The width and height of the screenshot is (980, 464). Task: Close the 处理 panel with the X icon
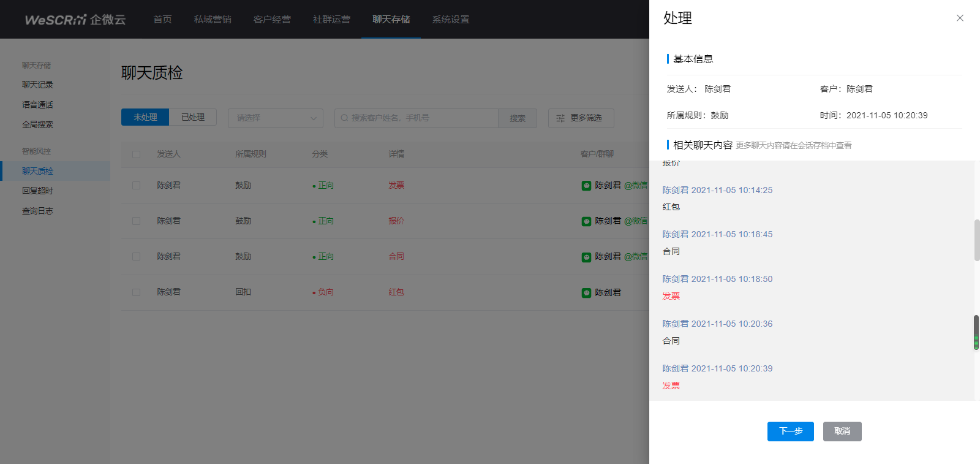coord(960,18)
